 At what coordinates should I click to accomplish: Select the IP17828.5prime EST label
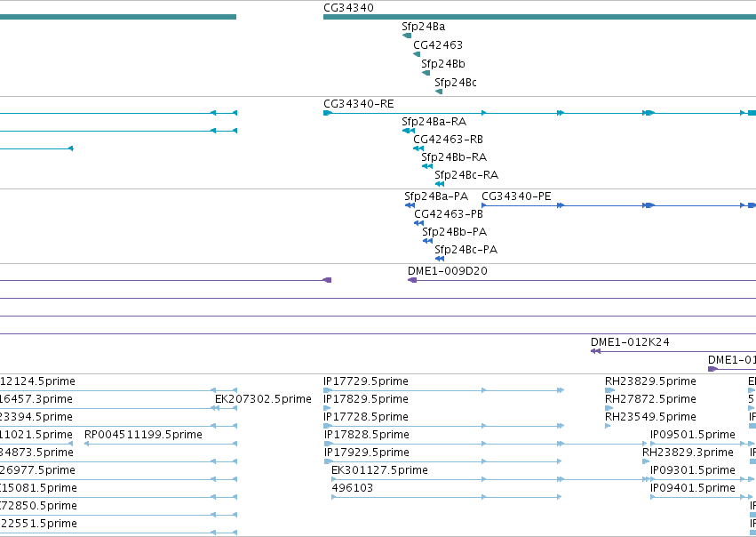(366, 435)
